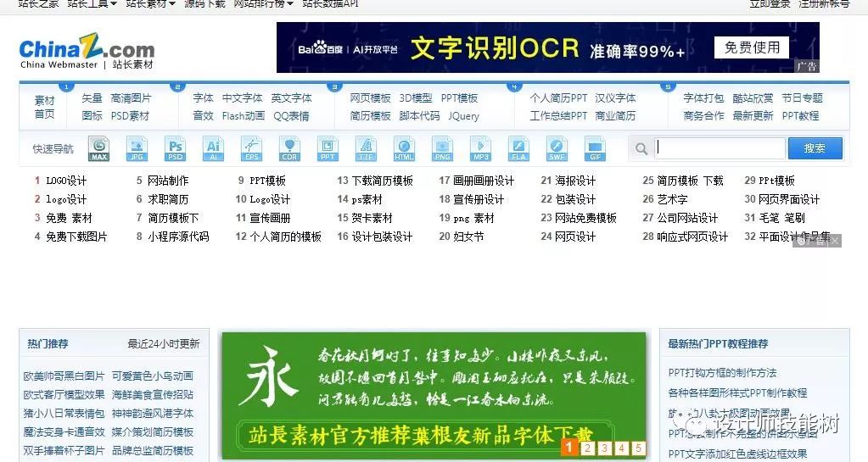Open PPT文字添加红色虚线边框效果 tutorial
868x462 pixels.
738,454
